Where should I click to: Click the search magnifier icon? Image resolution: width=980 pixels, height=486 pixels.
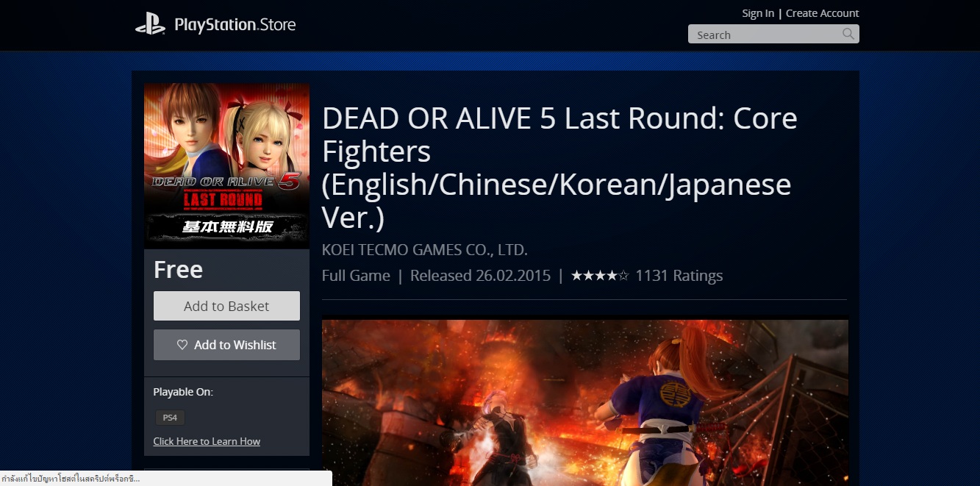tap(848, 34)
